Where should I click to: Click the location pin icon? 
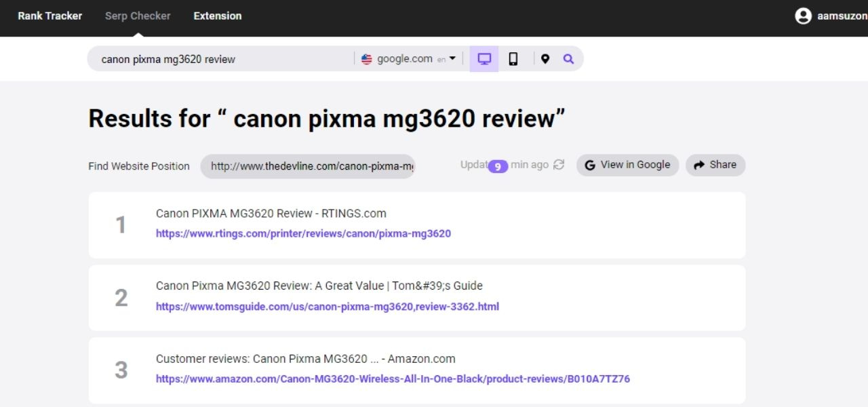tap(545, 59)
